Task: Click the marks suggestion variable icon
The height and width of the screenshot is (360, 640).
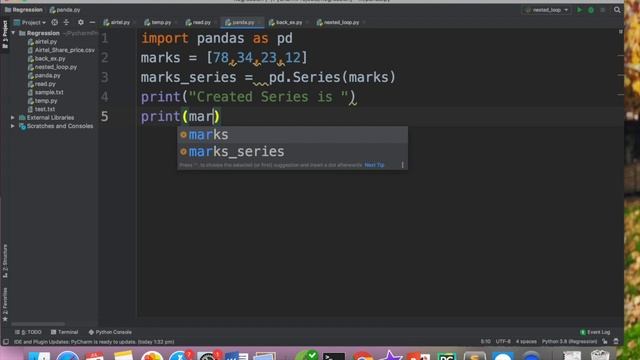Action: click(x=183, y=135)
